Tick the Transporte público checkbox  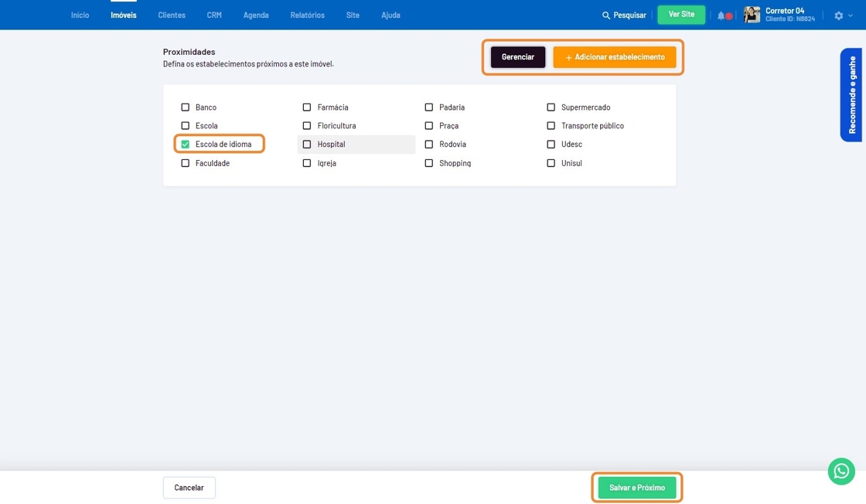coord(551,126)
